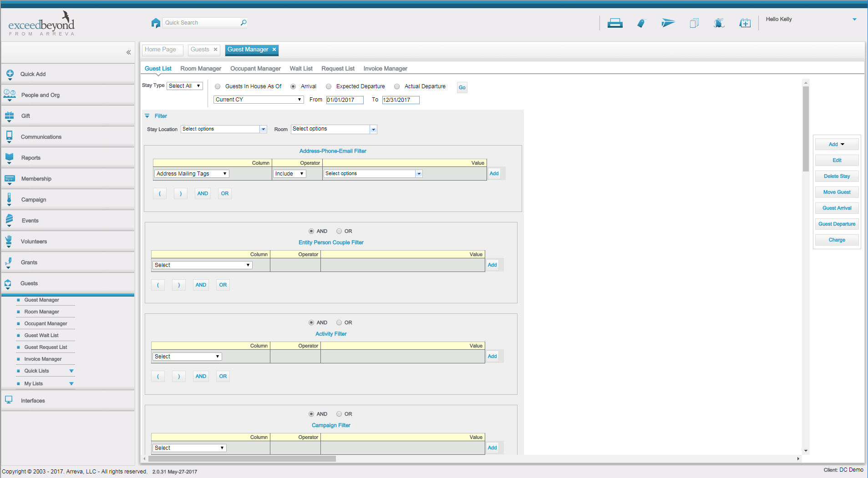Collapse the Filter section triangle

(x=147, y=116)
